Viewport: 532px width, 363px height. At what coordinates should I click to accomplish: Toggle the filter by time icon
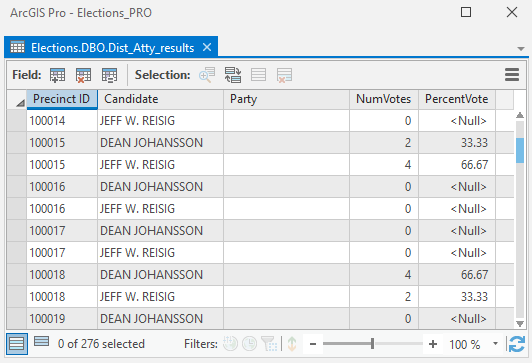coord(249,344)
